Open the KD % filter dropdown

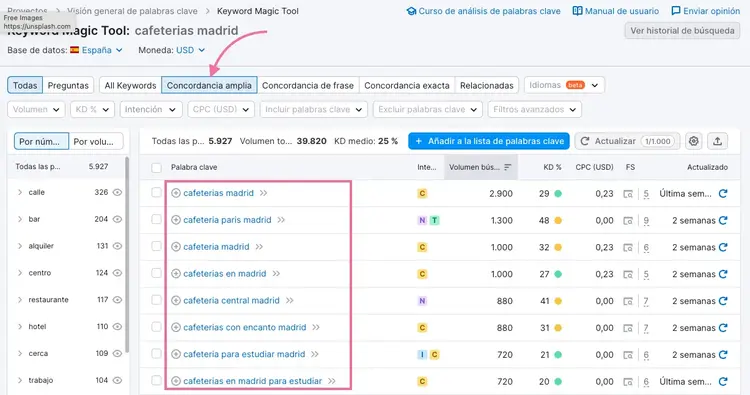click(92, 110)
